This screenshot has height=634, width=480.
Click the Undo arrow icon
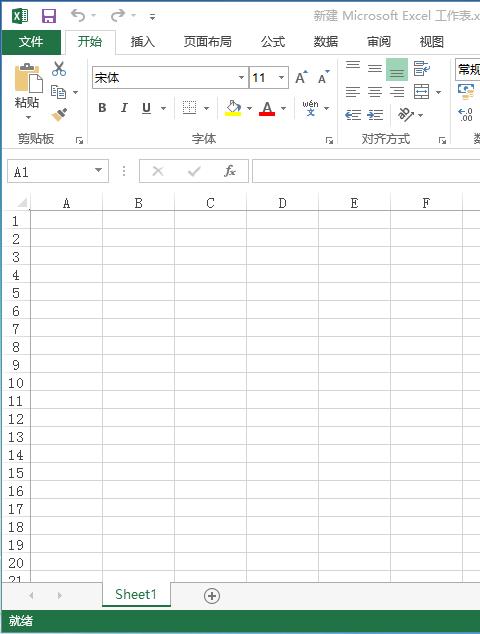[x=78, y=16]
